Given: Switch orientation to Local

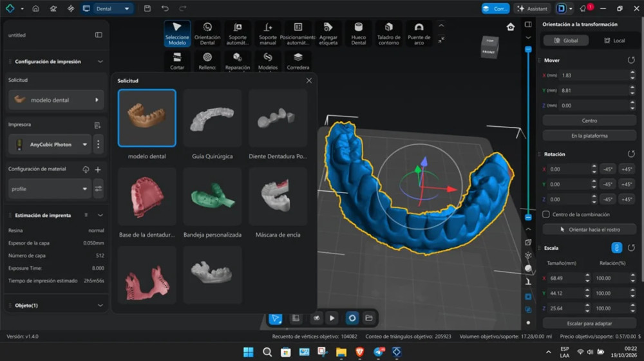Looking at the screenshot, I should click(614, 40).
